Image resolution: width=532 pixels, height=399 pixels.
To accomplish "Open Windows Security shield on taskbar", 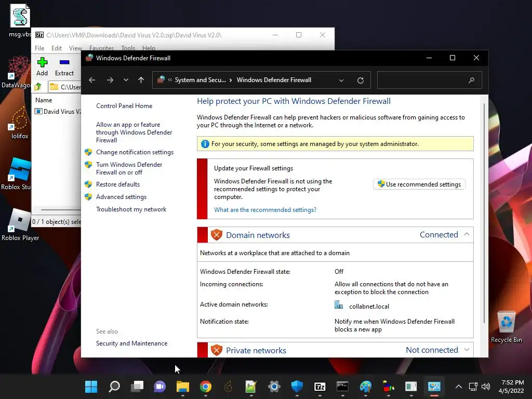I will [297, 387].
